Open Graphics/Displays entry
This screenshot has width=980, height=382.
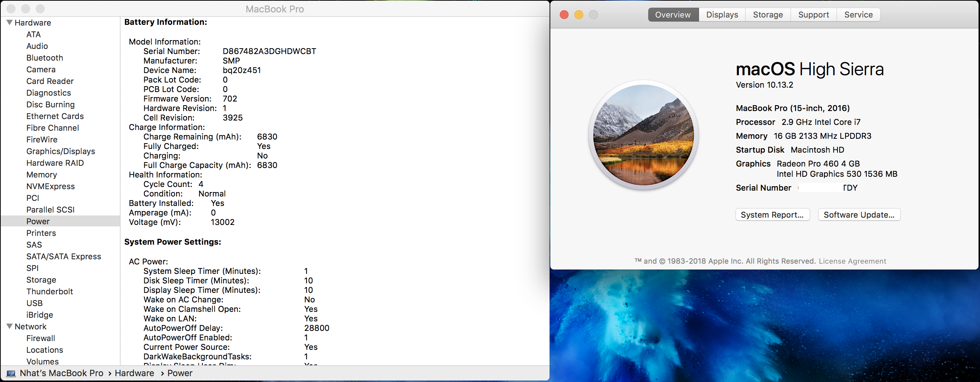tap(61, 151)
